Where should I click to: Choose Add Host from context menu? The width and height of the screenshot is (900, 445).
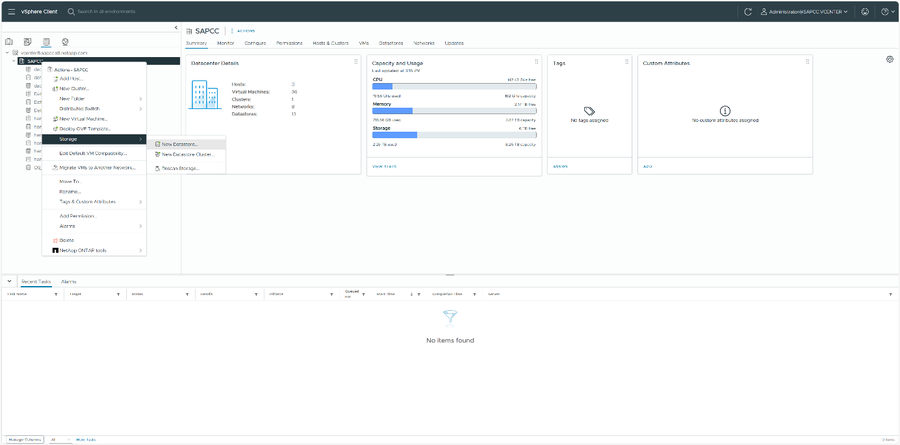pyautogui.click(x=94, y=79)
